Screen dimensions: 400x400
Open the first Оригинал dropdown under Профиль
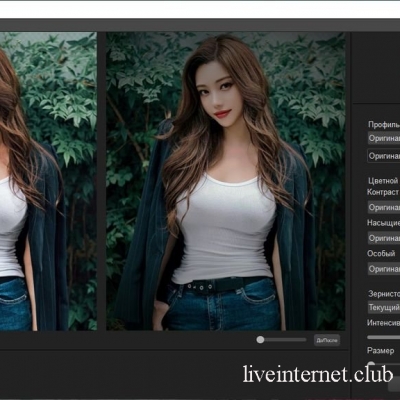(384, 138)
